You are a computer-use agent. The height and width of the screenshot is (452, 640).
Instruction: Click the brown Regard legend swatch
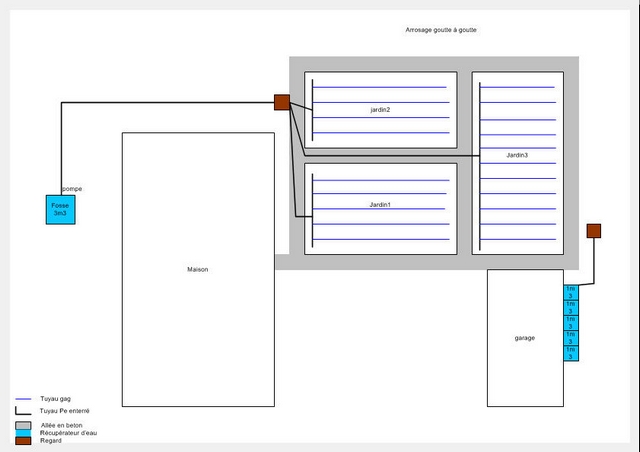(x=23, y=441)
